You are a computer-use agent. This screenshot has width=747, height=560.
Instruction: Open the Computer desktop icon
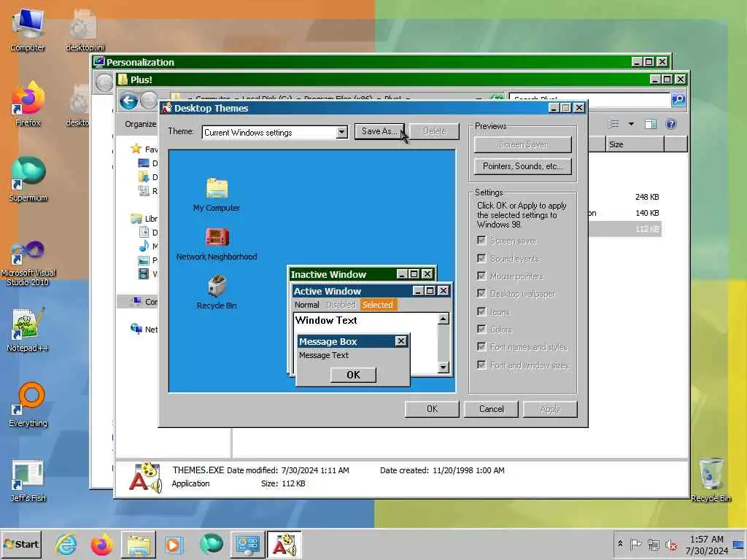point(28,29)
